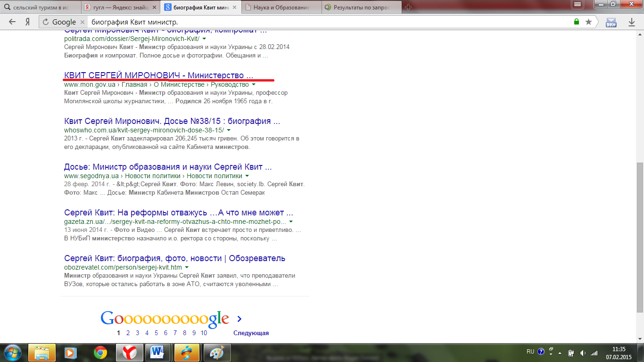Open Yandex home via the Я icon
The height and width of the screenshot is (362, 644).
coord(28,22)
